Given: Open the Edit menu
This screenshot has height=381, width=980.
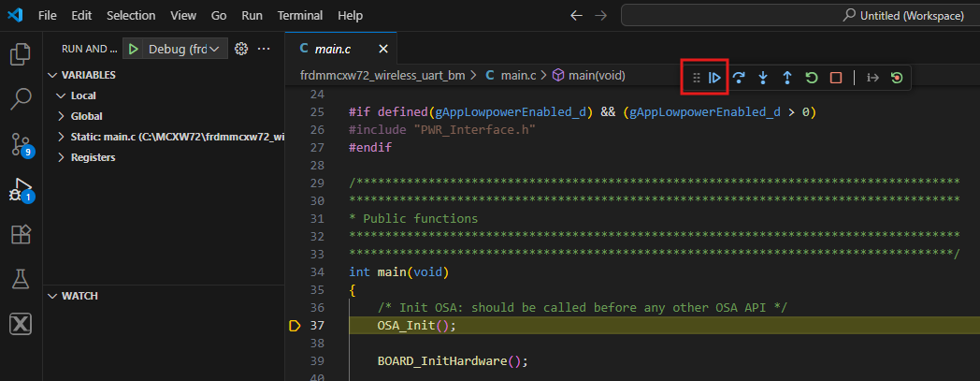Looking at the screenshot, I should click(x=81, y=16).
